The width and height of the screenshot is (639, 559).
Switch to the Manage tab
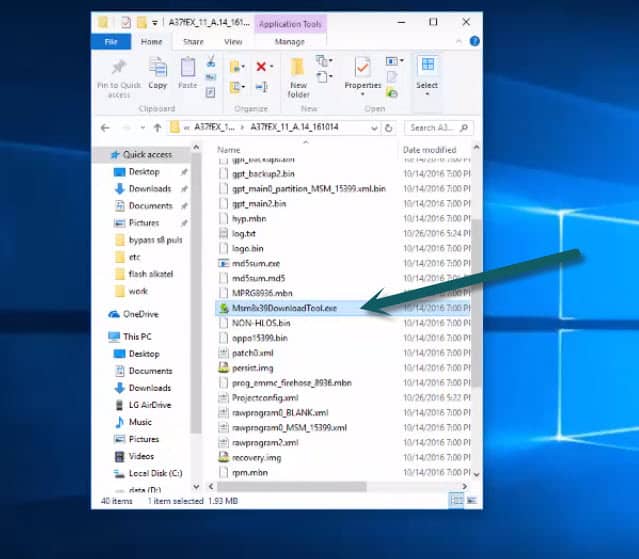click(x=290, y=42)
